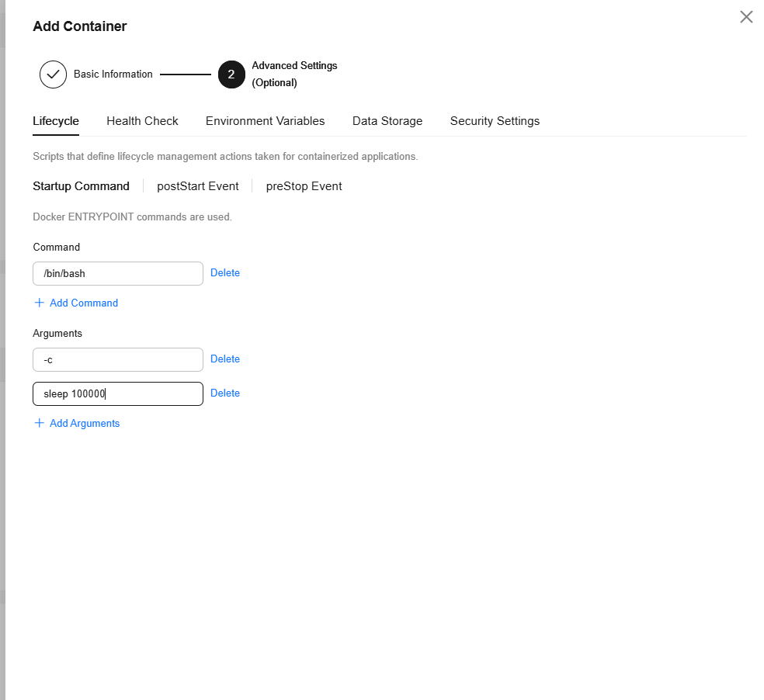
Task: Open the Security Settings tab
Action: point(495,121)
